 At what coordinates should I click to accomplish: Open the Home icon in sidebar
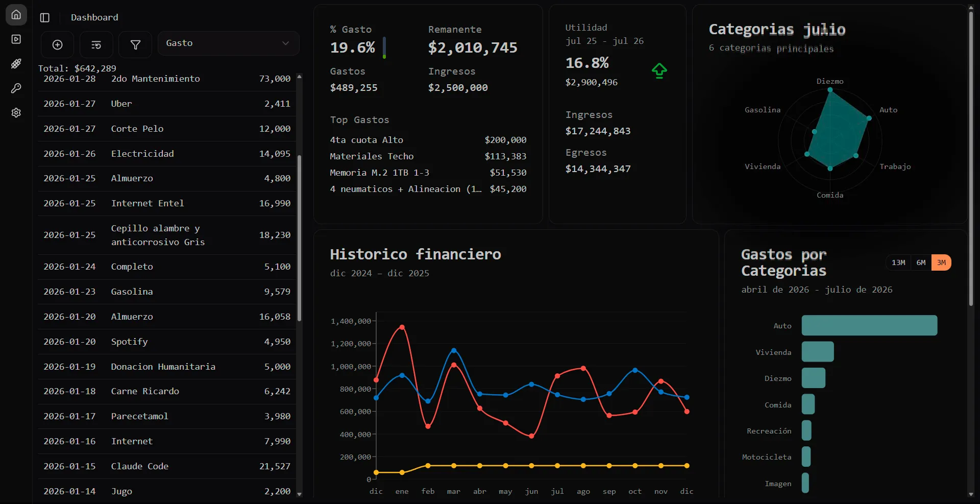pyautogui.click(x=16, y=15)
